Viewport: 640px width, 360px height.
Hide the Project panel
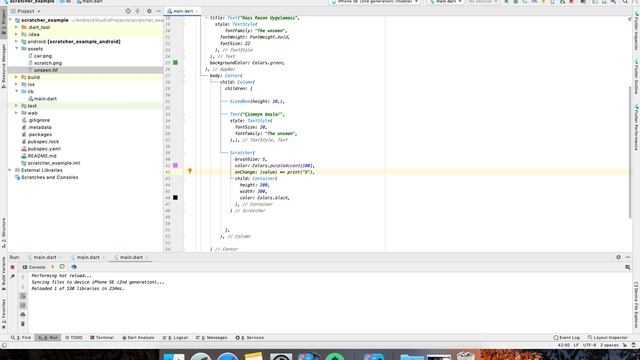coord(158,11)
